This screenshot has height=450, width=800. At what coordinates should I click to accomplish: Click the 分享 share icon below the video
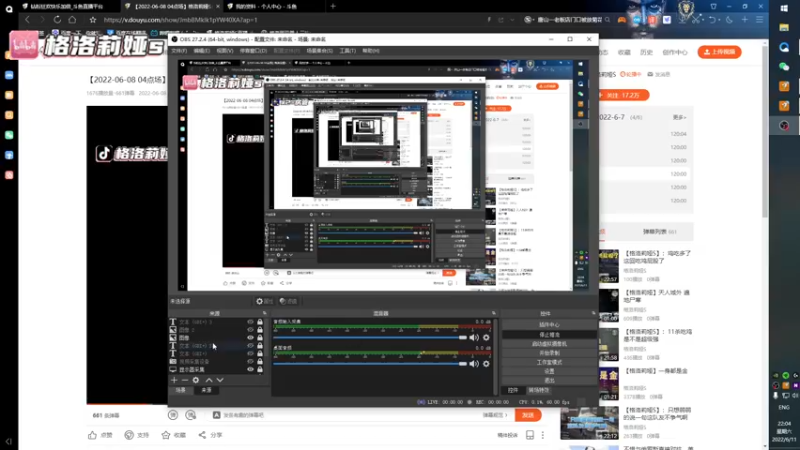pyautogui.click(x=203, y=435)
